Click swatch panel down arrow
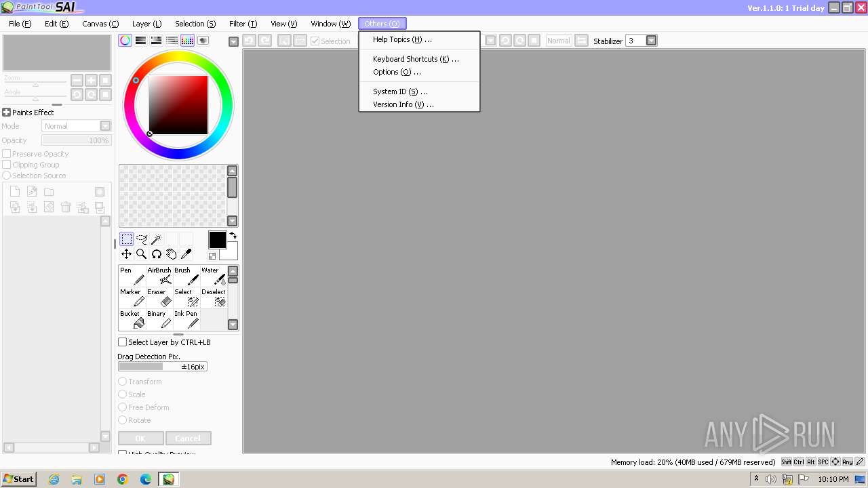 pos(232,221)
